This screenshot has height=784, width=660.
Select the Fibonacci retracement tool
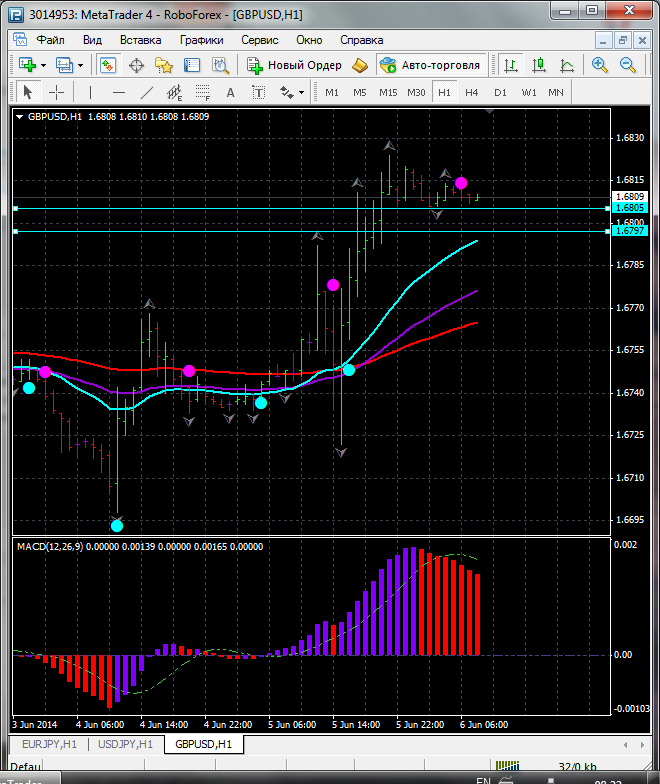tap(204, 92)
